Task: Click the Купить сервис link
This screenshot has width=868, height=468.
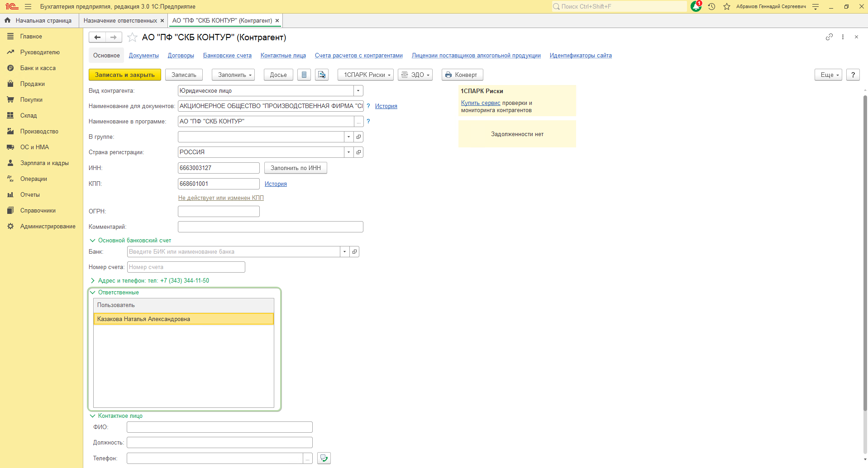Action: 481,103
